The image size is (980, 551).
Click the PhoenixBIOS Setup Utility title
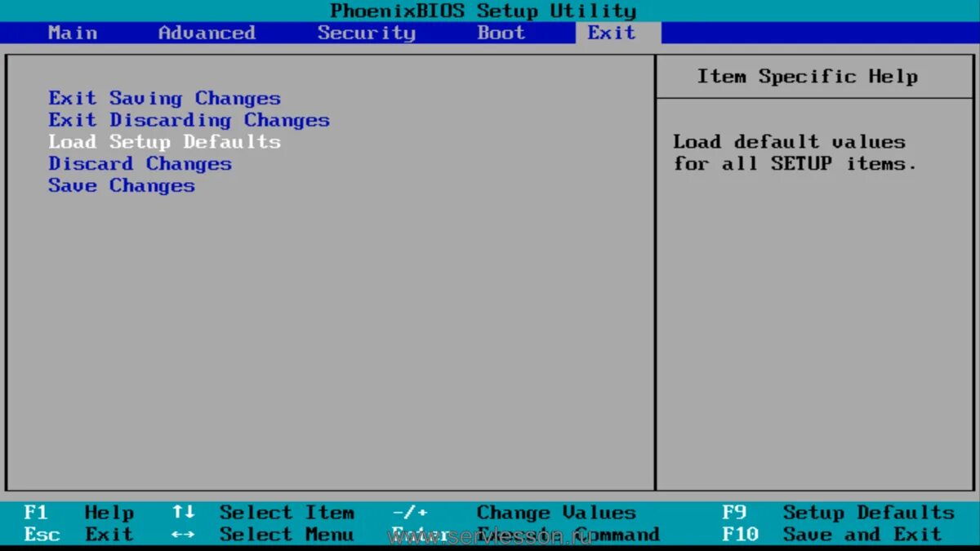[483, 11]
